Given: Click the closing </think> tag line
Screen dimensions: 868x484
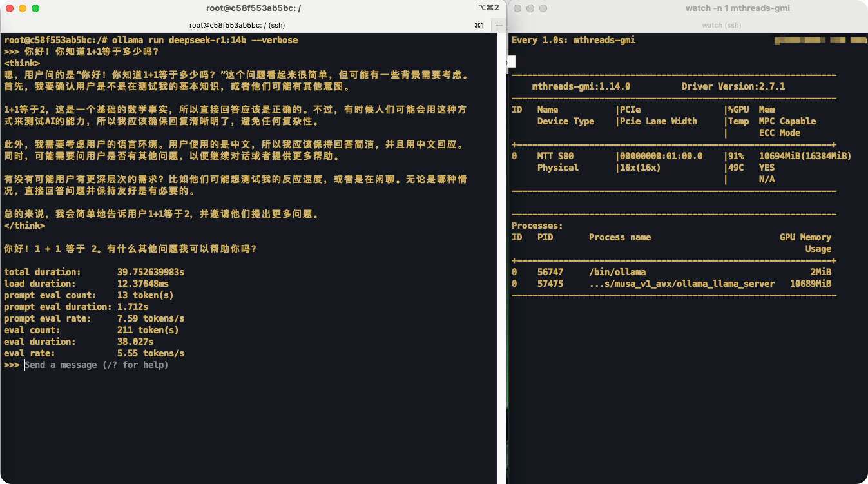Looking at the screenshot, I should (24, 226).
